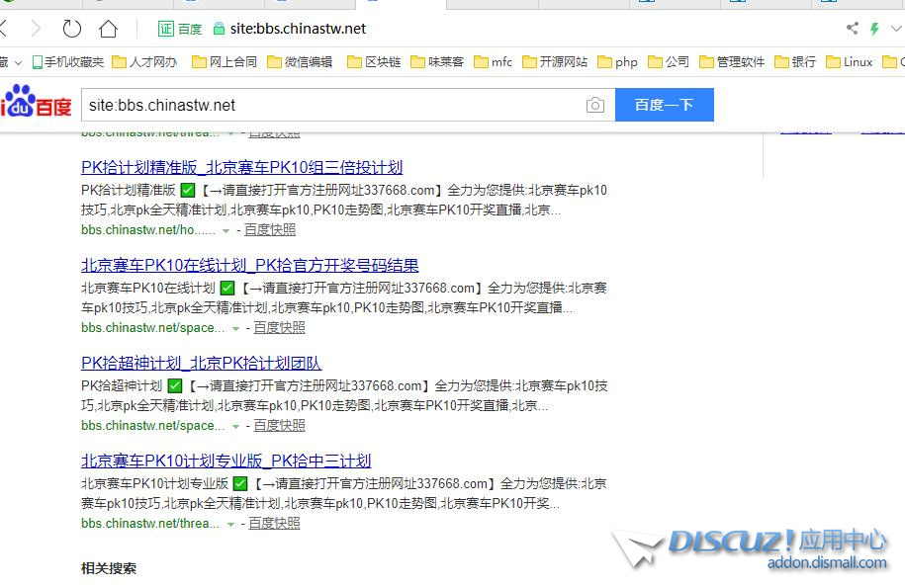Open the 味莱客 bookmark folder
Screen dimensions: 905x588
(x=437, y=61)
